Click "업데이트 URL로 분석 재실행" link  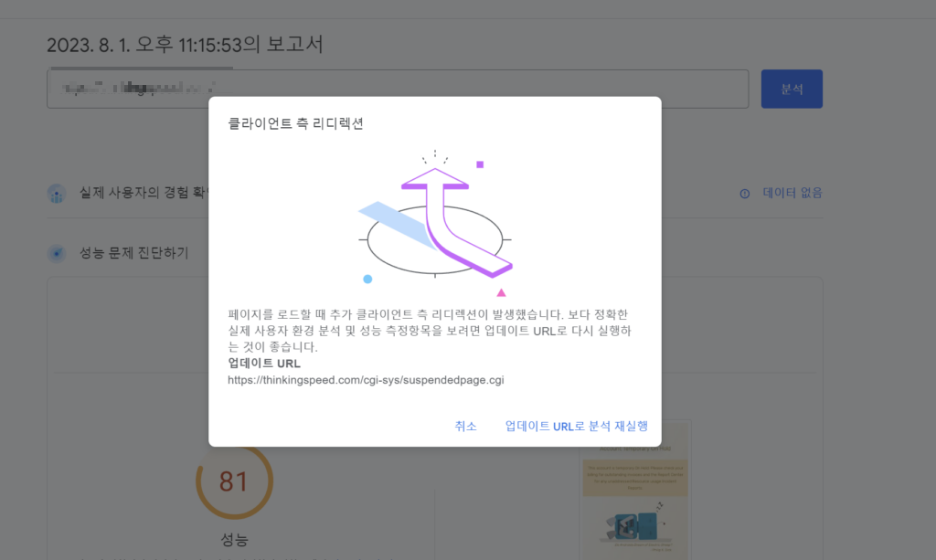tap(576, 426)
